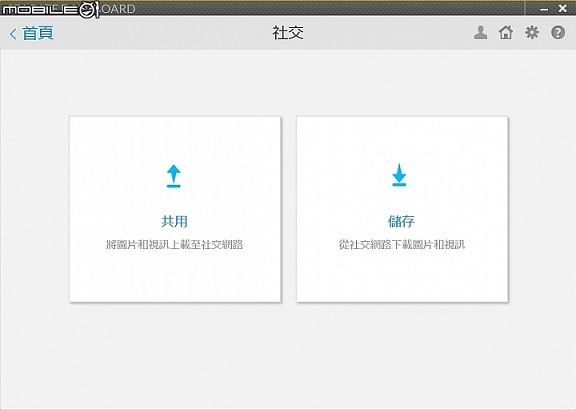Minimize the application window
The width and height of the screenshot is (576, 410).
544,9
